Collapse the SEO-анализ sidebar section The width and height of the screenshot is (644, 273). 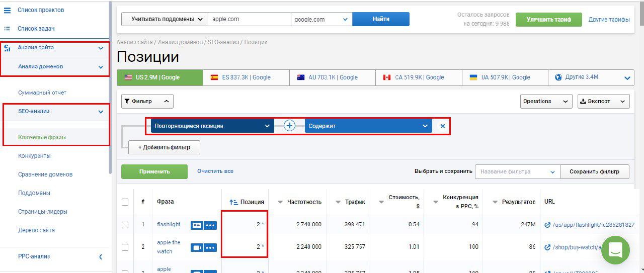tap(101, 112)
